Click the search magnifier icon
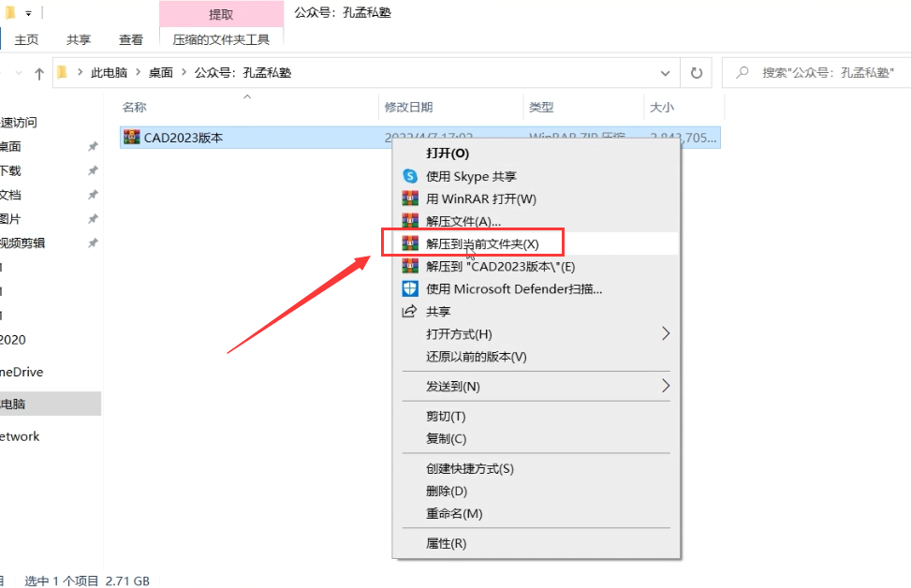The width and height of the screenshot is (911, 588). [742, 73]
